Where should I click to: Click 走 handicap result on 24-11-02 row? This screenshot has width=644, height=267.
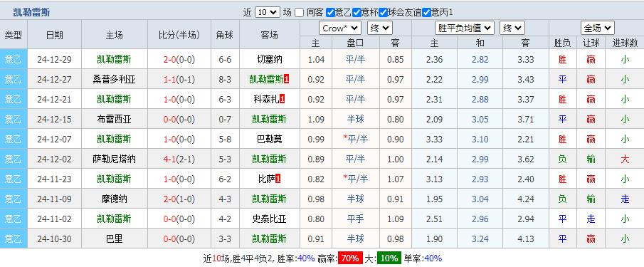(591, 219)
